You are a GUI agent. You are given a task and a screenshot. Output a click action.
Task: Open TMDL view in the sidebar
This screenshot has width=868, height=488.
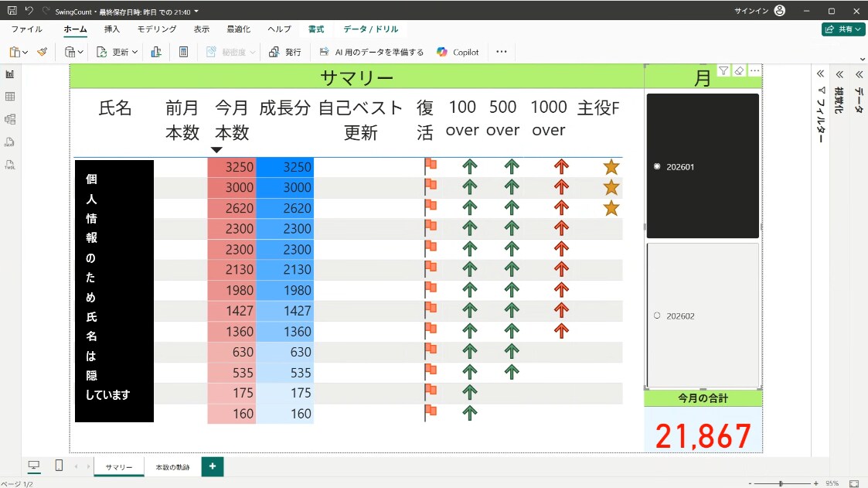[10, 165]
